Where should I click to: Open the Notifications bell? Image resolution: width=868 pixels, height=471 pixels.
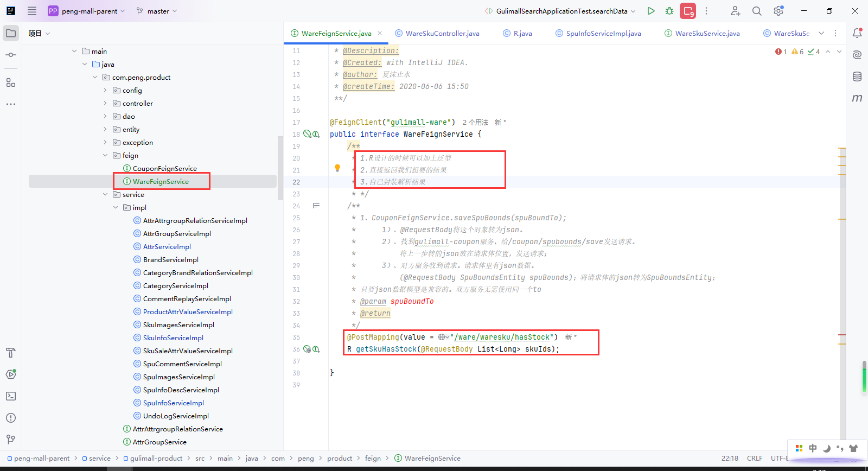click(x=857, y=33)
